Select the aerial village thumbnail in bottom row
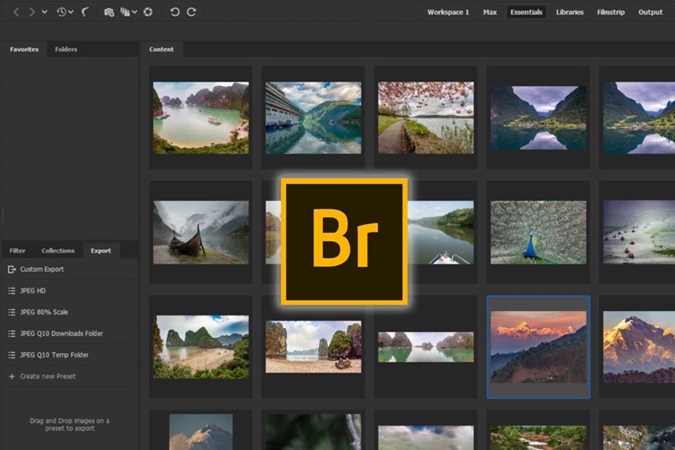Image resolution: width=675 pixels, height=450 pixels. [x=639, y=438]
